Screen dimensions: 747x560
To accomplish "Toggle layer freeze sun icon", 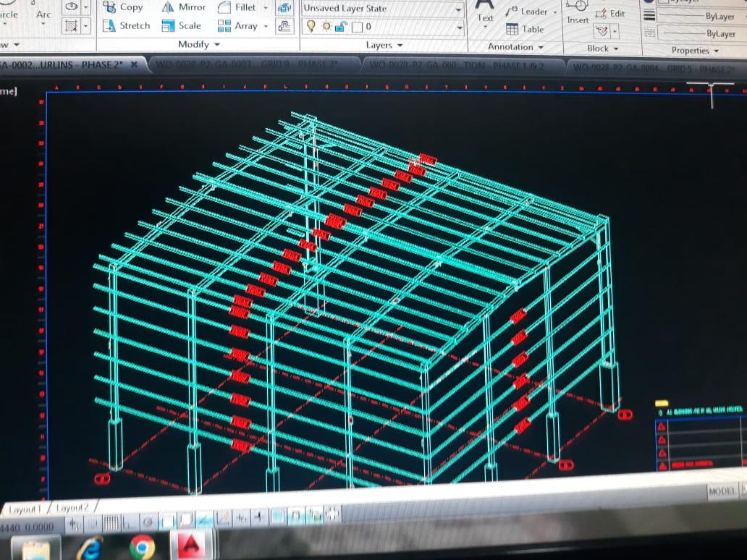I will [326, 27].
